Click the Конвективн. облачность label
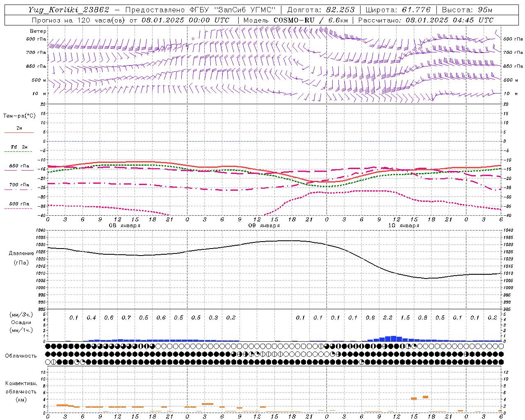 tap(21, 388)
